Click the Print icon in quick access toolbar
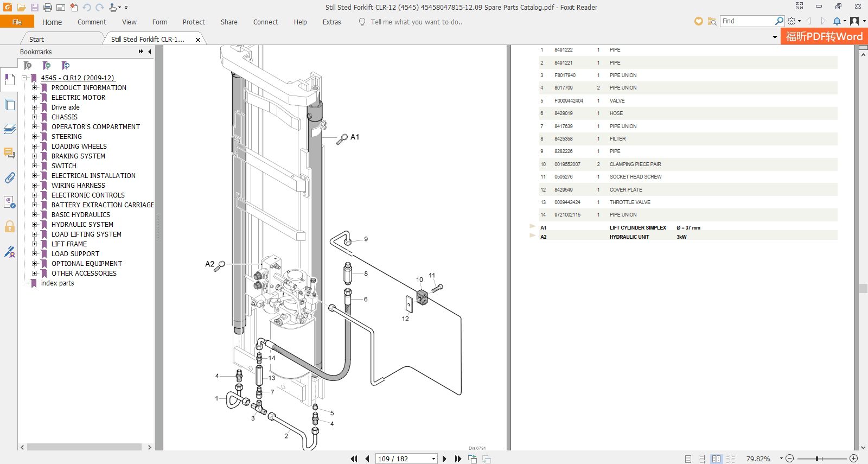The height and width of the screenshot is (464, 868). [x=47, y=8]
